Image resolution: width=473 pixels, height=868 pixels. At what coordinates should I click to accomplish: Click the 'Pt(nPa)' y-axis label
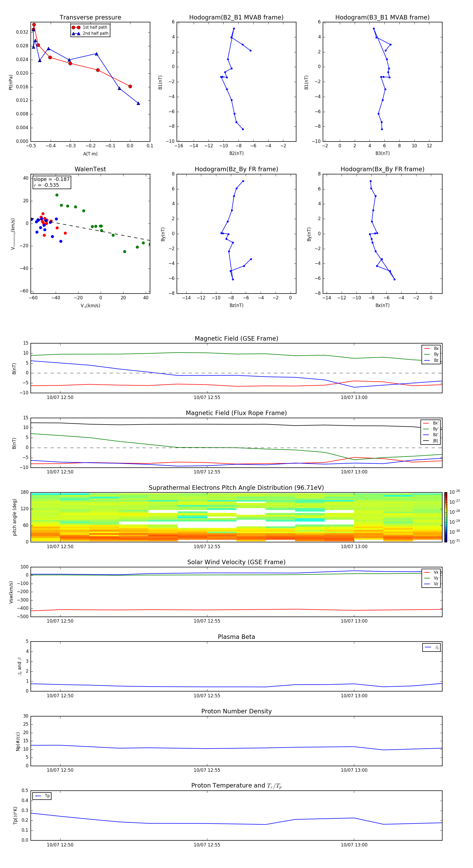click(11, 82)
